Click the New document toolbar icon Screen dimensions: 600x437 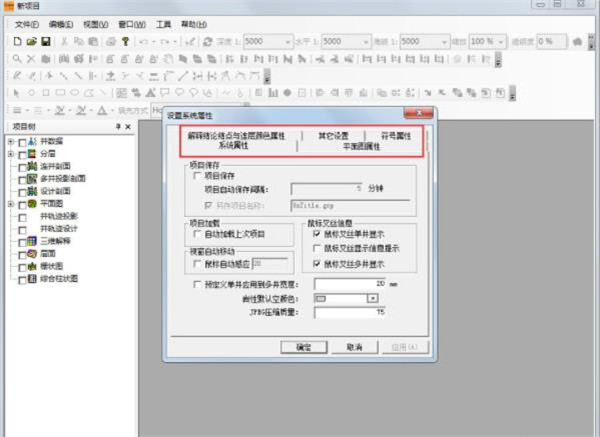[18, 42]
